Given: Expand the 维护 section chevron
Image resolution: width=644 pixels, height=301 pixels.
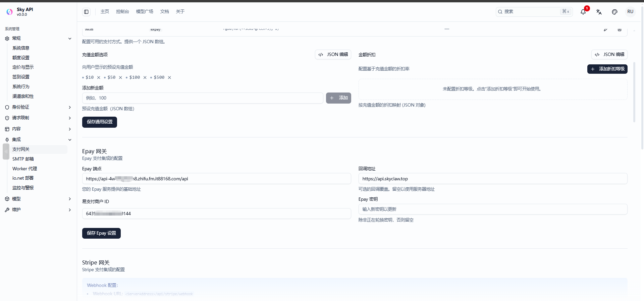Looking at the screenshot, I should pyautogui.click(x=70, y=210).
